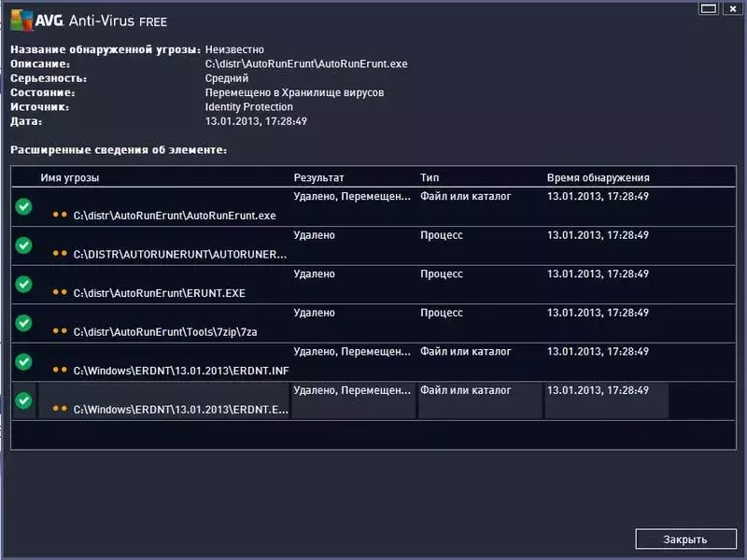Image resolution: width=747 pixels, height=560 pixels.
Task: Click threat name value 'Неизвестно'
Action: point(234,49)
